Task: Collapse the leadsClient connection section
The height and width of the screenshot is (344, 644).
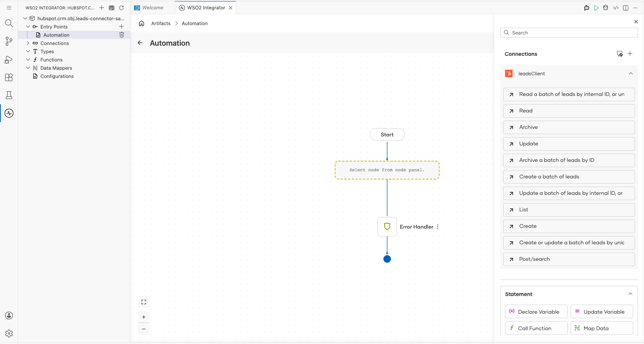Action: (x=631, y=73)
